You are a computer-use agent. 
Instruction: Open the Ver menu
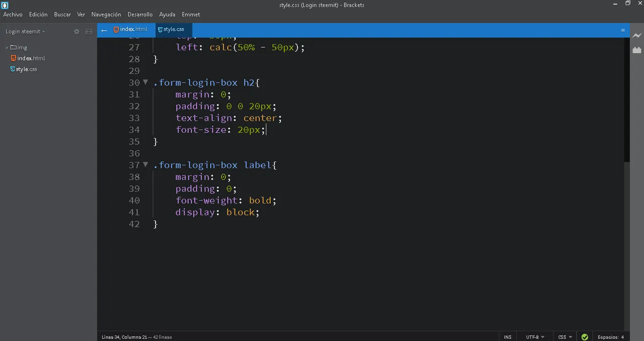[x=81, y=15]
